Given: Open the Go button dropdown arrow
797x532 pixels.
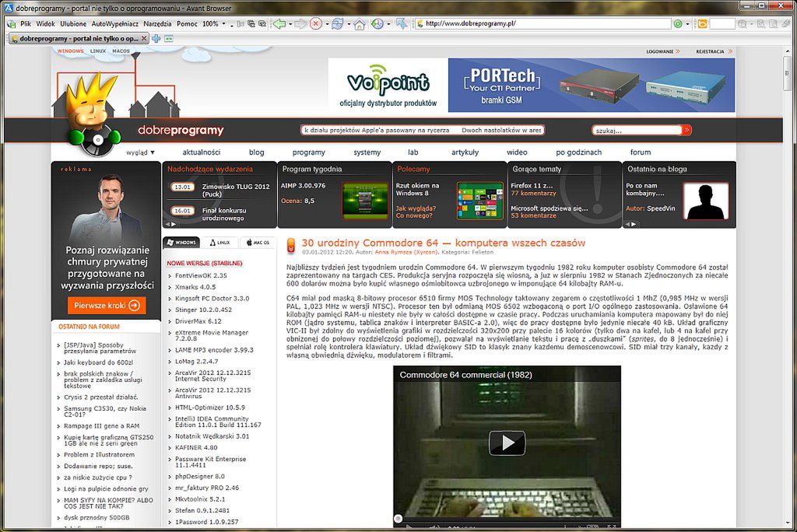Looking at the screenshot, I should pyautogui.click(x=687, y=24).
